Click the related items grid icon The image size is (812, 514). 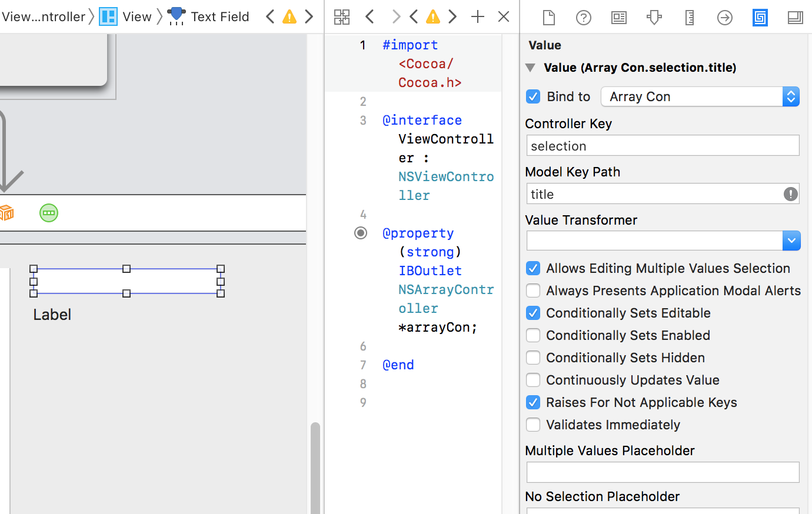[x=342, y=17]
